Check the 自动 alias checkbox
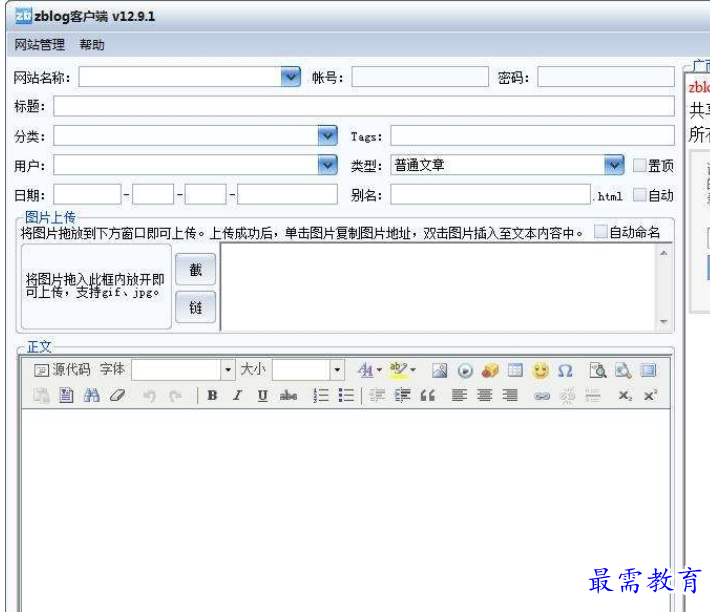This screenshot has width=710, height=612. (x=639, y=195)
